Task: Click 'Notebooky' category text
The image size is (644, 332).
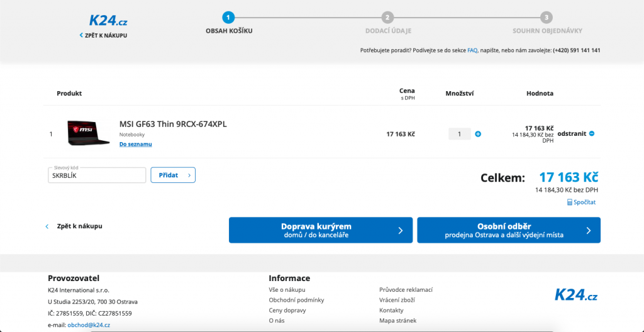Action: click(x=132, y=135)
